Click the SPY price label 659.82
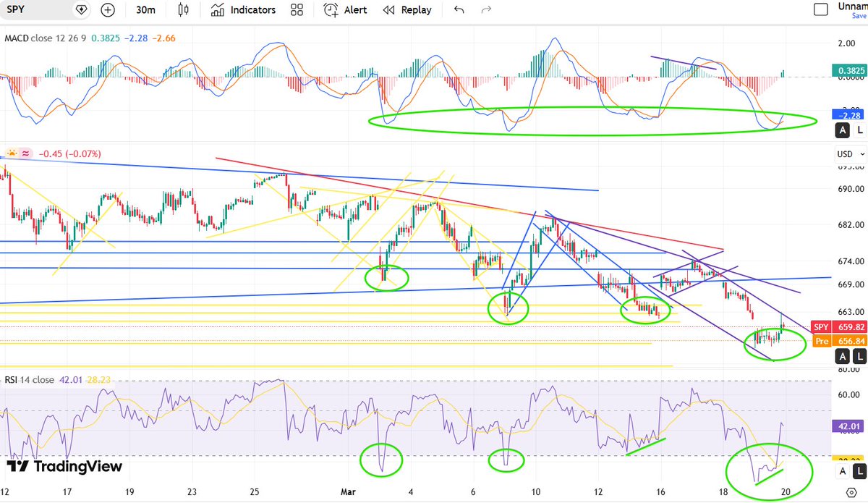The width and height of the screenshot is (868, 503). tap(839, 326)
